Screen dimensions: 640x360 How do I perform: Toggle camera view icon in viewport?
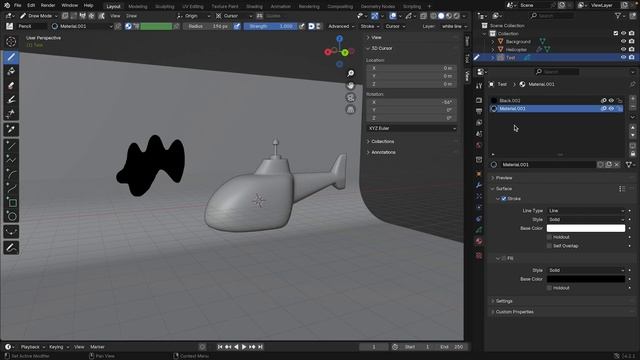[350, 97]
